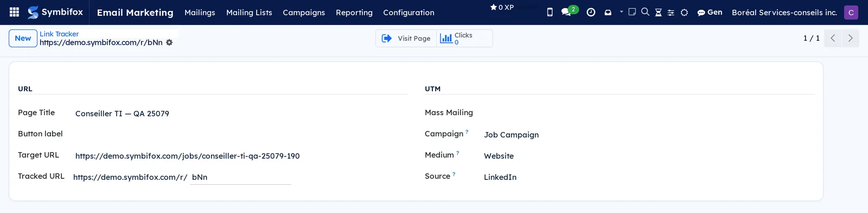Open the Reporting menu
The height and width of the screenshot is (213, 868).
354,12
